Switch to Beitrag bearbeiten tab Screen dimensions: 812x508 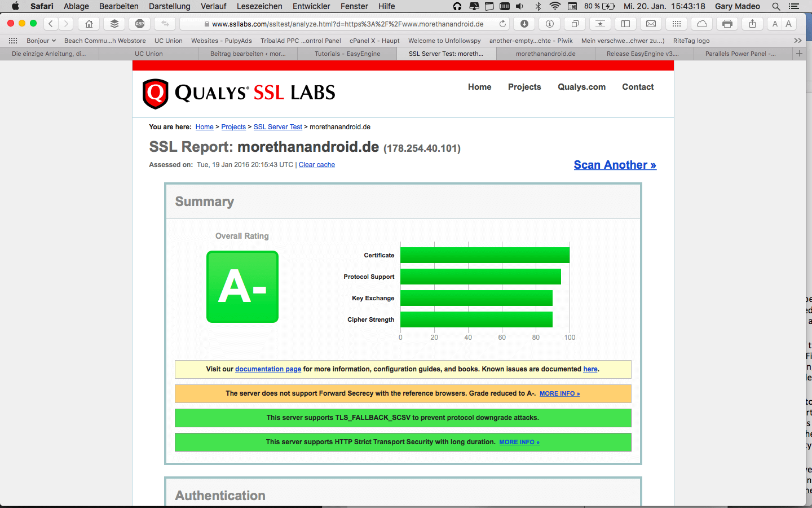click(x=248, y=54)
